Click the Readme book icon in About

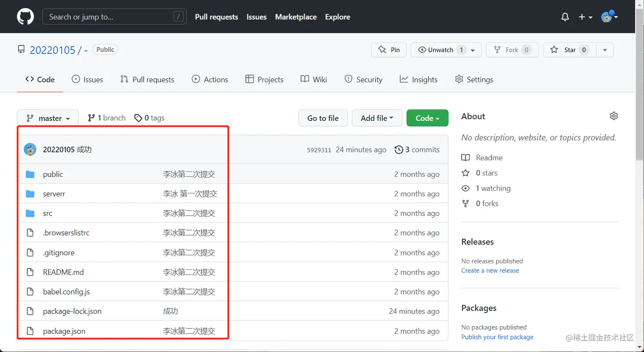point(466,158)
